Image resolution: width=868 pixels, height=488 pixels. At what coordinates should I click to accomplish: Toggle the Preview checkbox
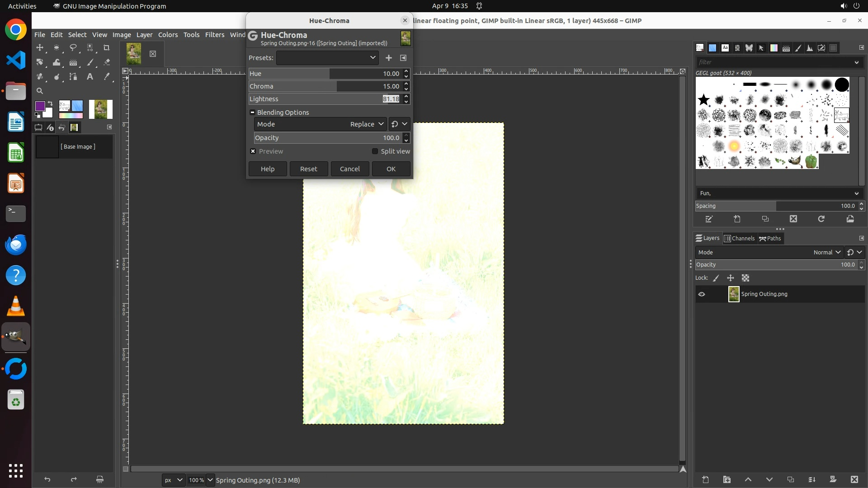click(253, 151)
